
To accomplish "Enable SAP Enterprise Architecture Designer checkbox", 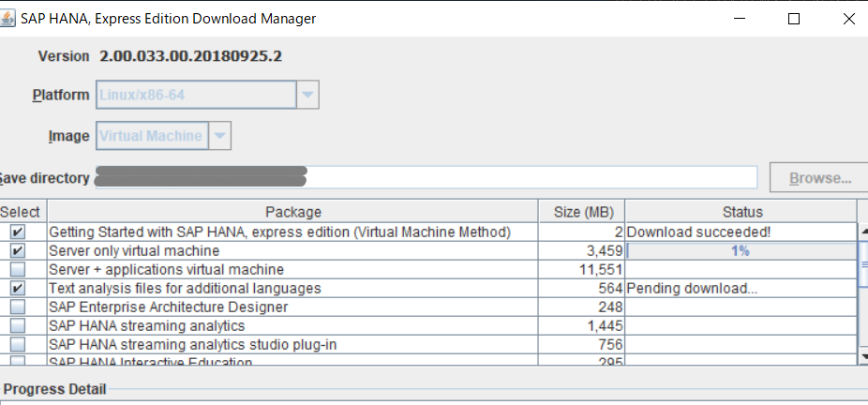I will coord(18,307).
